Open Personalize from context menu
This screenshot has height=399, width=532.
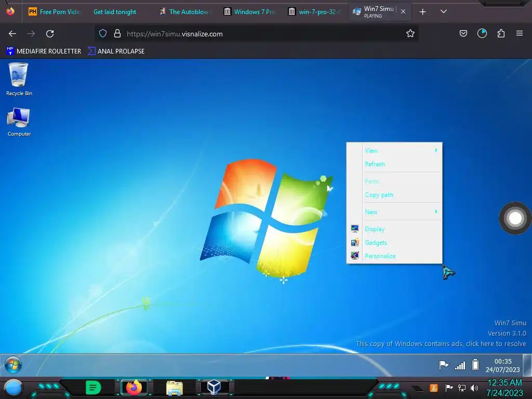tap(394, 256)
